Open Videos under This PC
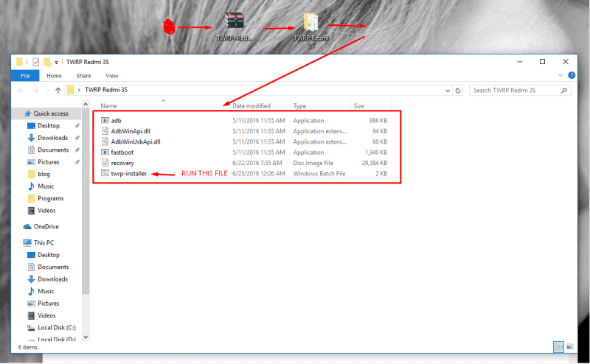 [46, 315]
